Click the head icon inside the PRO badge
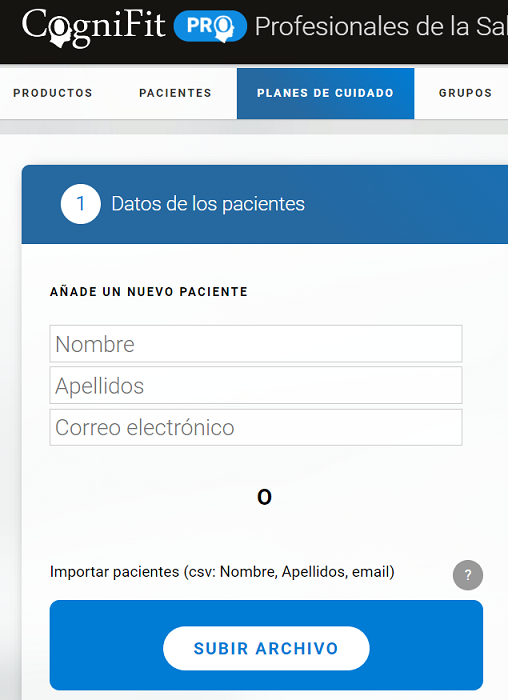The image size is (508, 700). coord(224,29)
